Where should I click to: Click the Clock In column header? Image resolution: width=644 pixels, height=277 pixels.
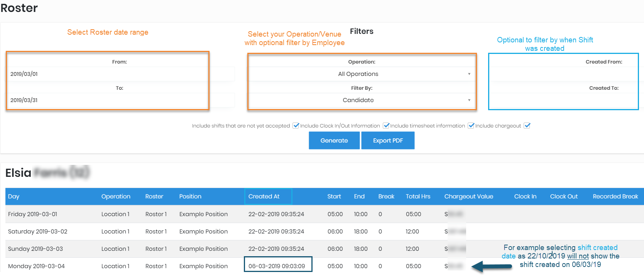tap(525, 196)
